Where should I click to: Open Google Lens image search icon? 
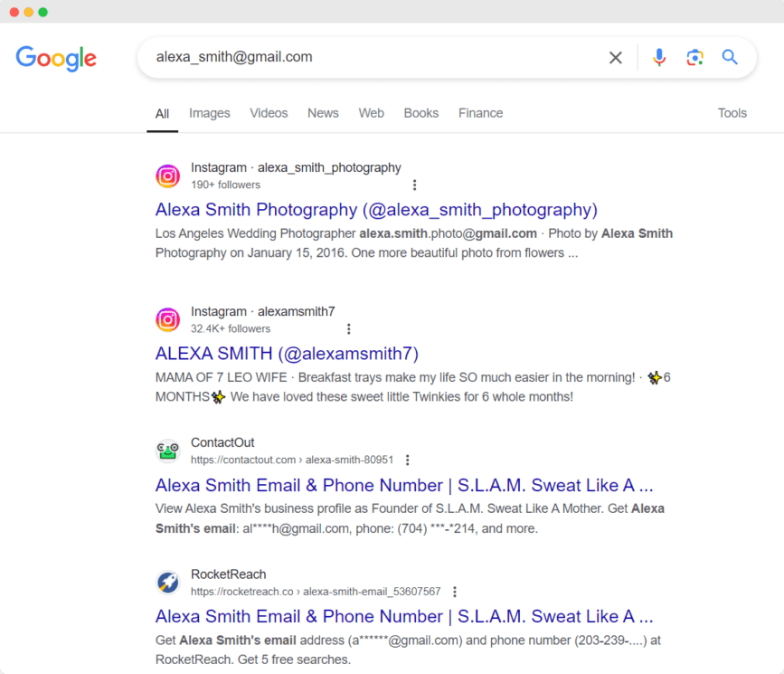pos(694,57)
